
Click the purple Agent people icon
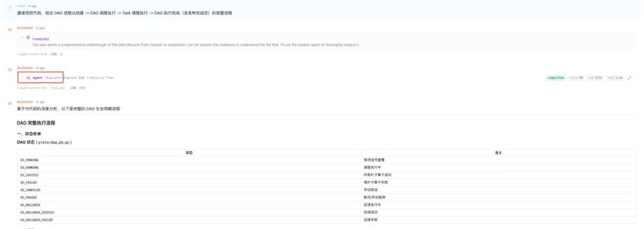(x=29, y=78)
